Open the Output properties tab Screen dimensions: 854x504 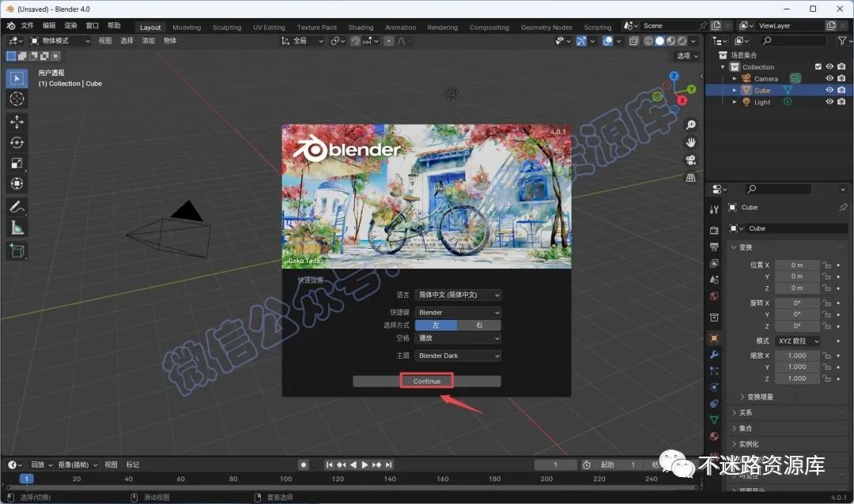point(714,246)
